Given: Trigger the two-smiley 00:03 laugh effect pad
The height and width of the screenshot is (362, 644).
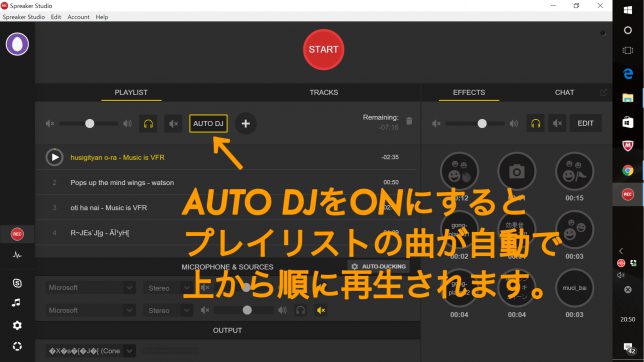Looking at the screenshot, I should click(574, 230).
